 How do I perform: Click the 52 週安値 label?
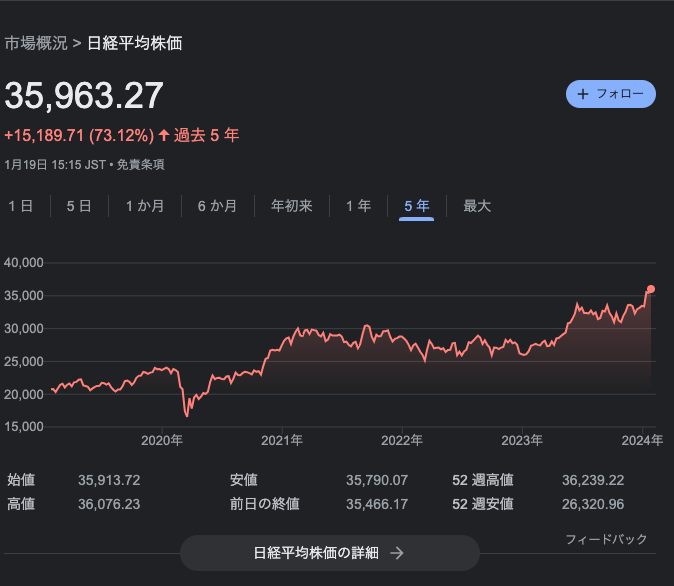pos(483,504)
